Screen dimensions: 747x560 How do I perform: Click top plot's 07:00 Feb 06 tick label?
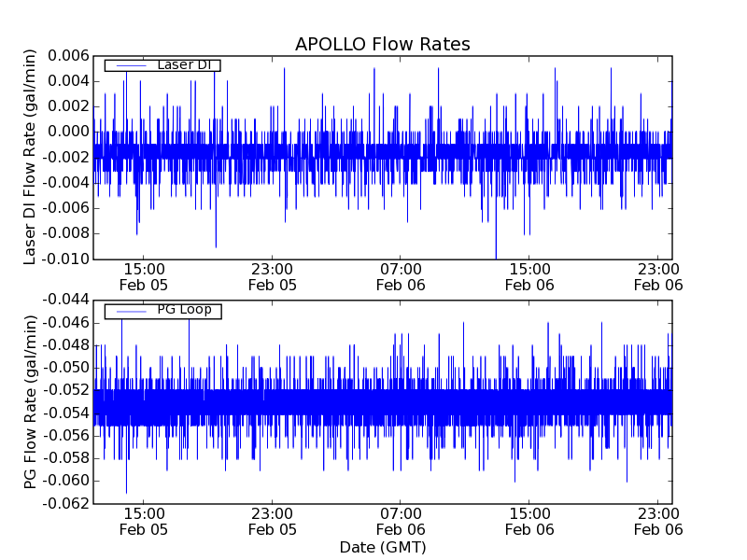click(x=401, y=276)
